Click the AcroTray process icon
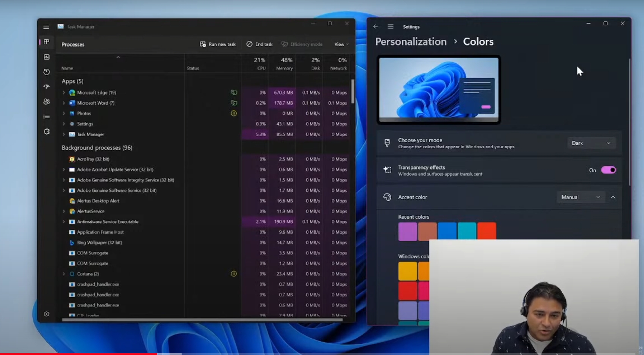The image size is (644, 355). 72,159
